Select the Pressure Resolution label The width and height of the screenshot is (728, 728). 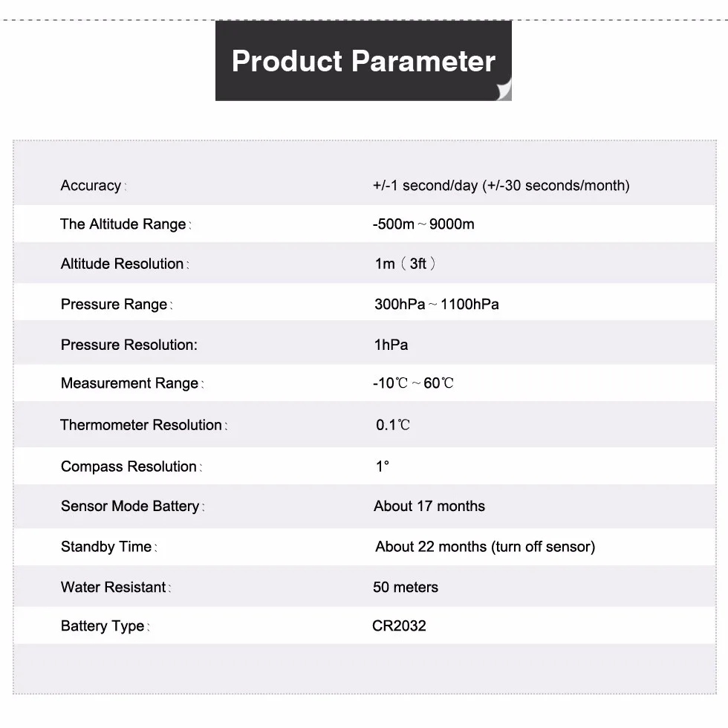tap(129, 345)
